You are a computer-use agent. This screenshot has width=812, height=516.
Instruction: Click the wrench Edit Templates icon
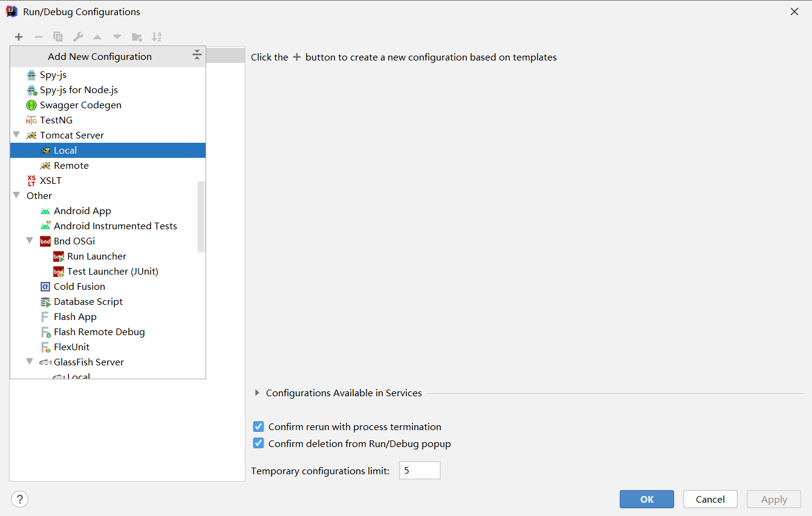pyautogui.click(x=78, y=37)
